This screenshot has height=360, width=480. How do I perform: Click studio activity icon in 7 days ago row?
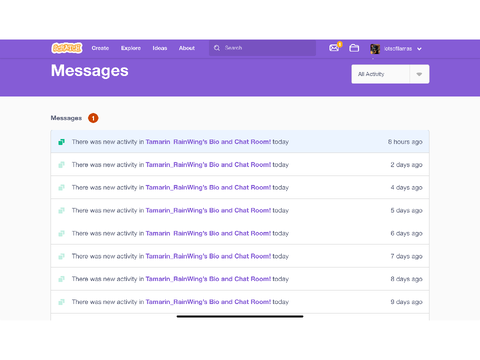pyautogui.click(x=61, y=256)
